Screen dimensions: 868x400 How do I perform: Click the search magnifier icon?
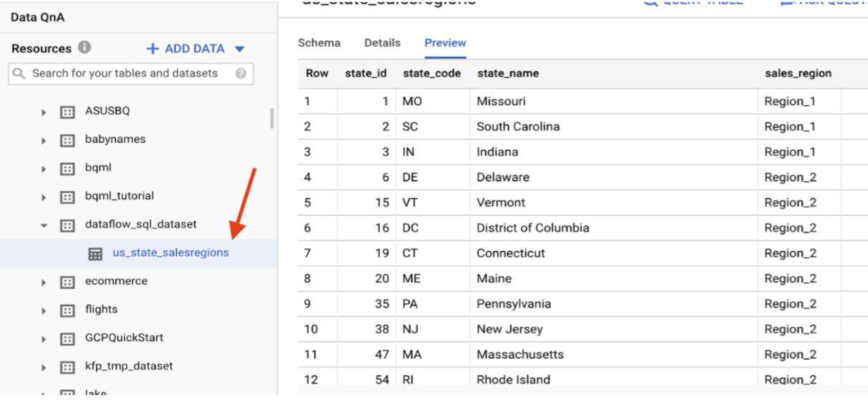tap(19, 73)
